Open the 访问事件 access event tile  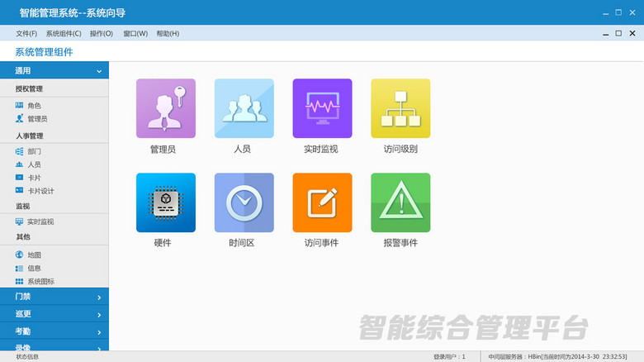point(322,202)
